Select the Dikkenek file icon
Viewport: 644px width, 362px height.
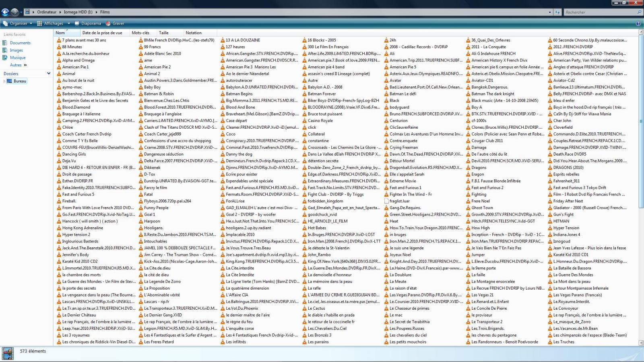pos(141,167)
